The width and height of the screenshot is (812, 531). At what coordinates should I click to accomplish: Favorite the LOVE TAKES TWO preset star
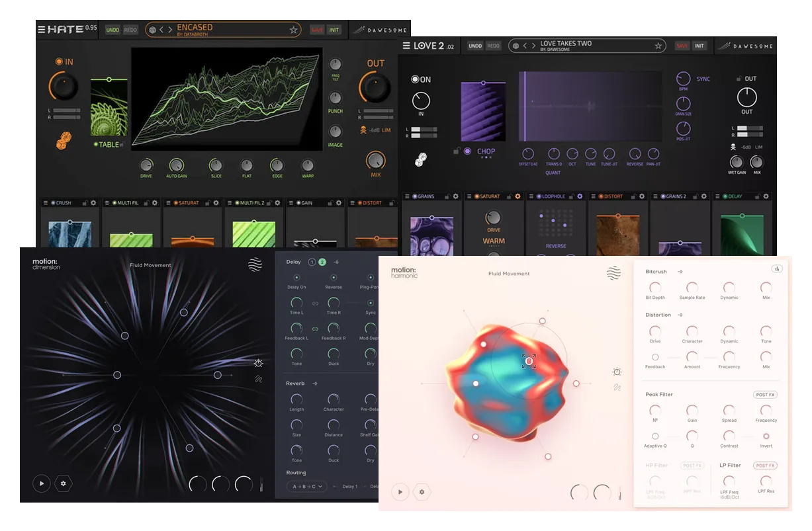coord(658,46)
